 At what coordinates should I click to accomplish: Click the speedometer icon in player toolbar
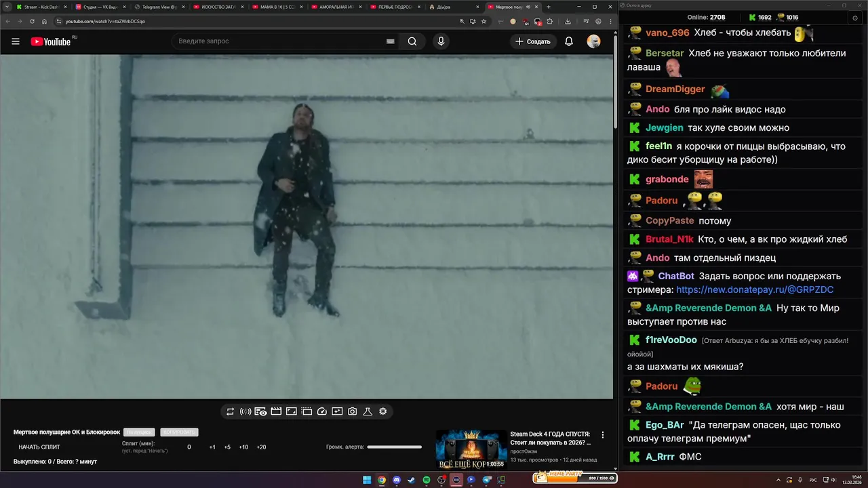pyautogui.click(x=322, y=411)
